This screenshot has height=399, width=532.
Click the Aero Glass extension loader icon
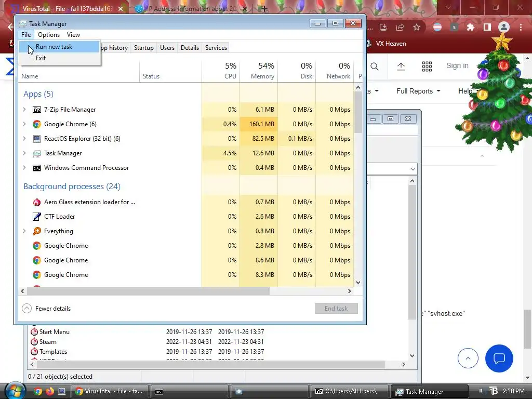[37, 202]
